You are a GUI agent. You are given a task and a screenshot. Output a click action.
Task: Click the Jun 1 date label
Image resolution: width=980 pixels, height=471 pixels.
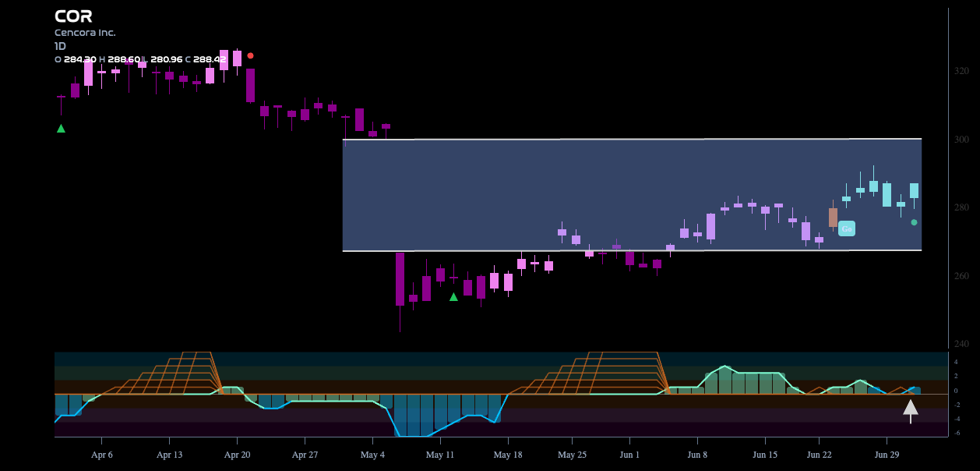[629, 455]
